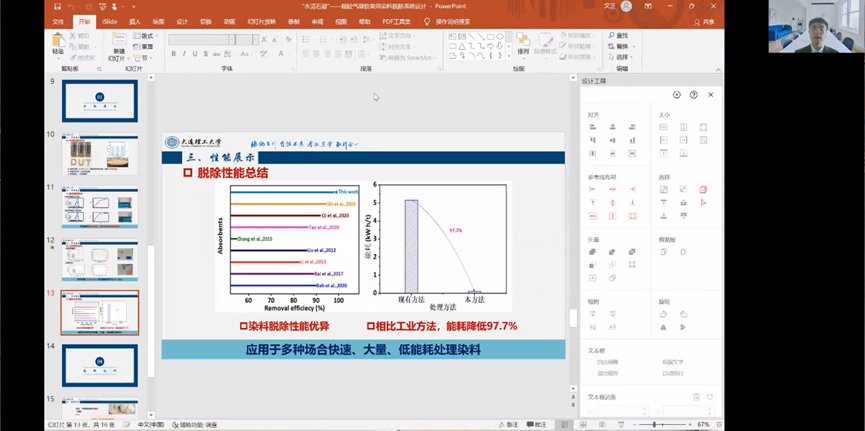Switch to the Insert (插入) tab
Image resolution: width=865 pixels, height=431 pixels.
pos(135,22)
